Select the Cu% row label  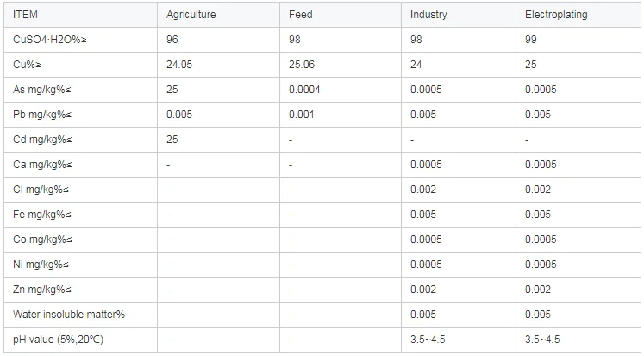point(28,65)
